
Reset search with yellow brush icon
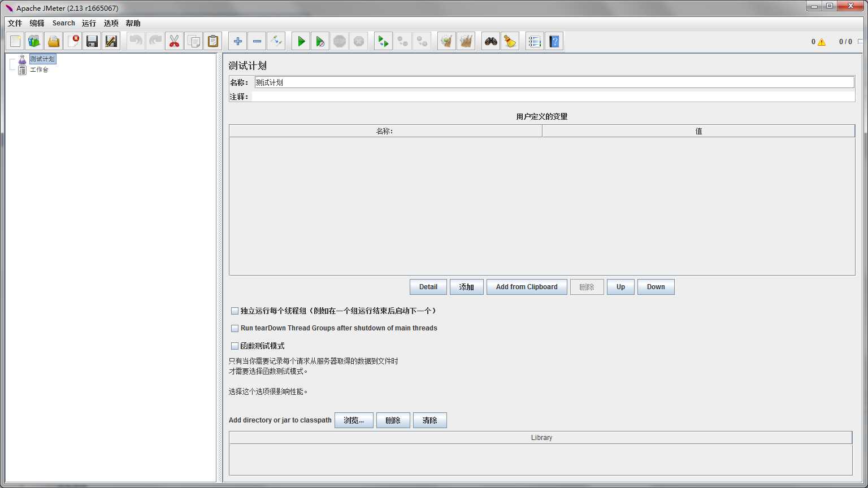coord(510,41)
